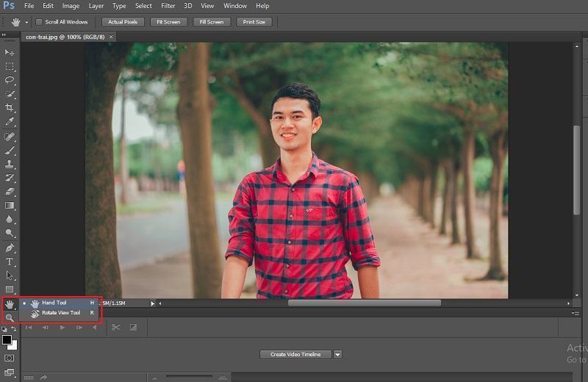
Task: Select the Blur tool
Action: [x=10, y=219]
